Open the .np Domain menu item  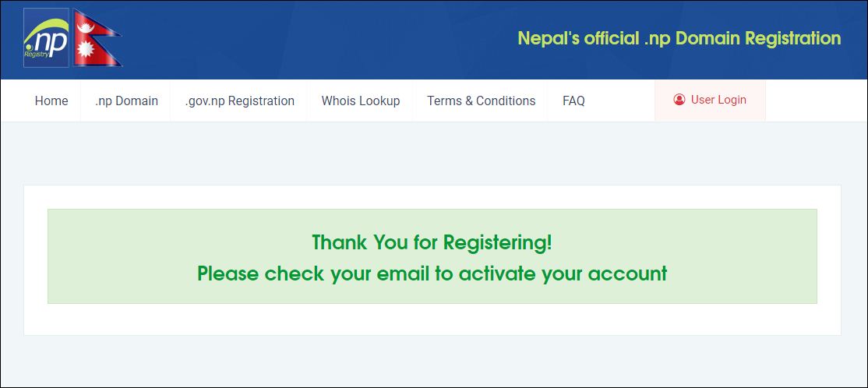click(x=126, y=101)
